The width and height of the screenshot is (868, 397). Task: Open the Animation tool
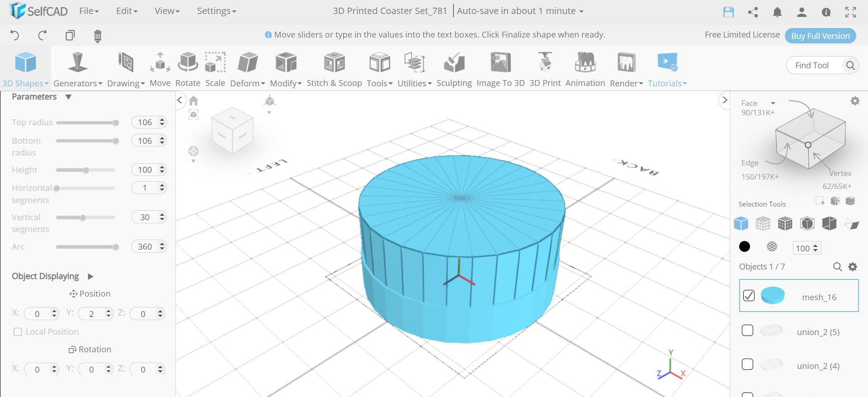point(585,69)
